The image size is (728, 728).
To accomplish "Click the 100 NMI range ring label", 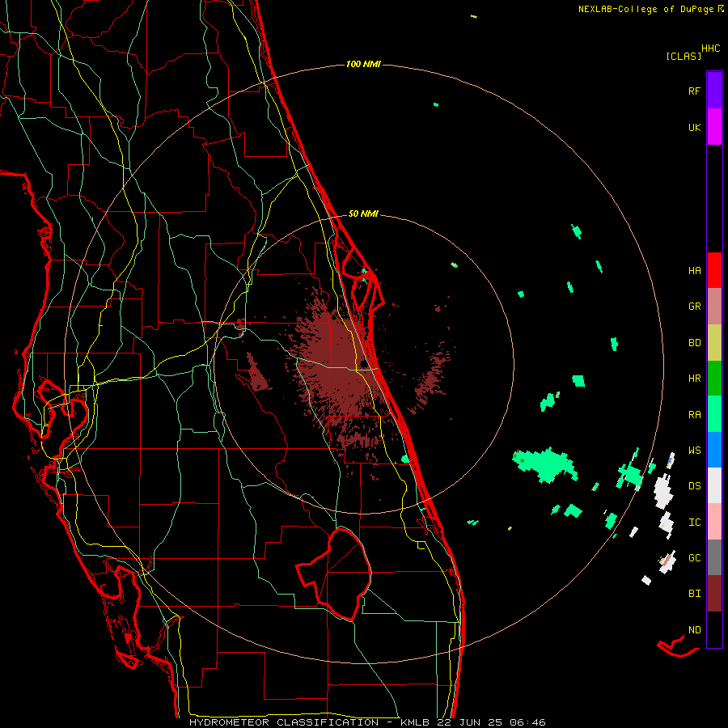I will (x=363, y=64).
